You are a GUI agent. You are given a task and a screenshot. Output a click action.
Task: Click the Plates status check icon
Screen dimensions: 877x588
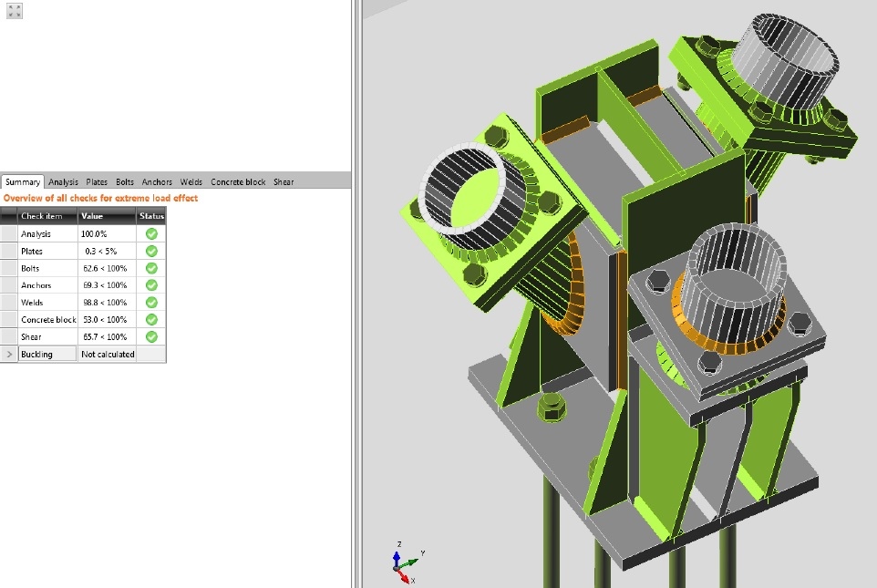pos(151,252)
